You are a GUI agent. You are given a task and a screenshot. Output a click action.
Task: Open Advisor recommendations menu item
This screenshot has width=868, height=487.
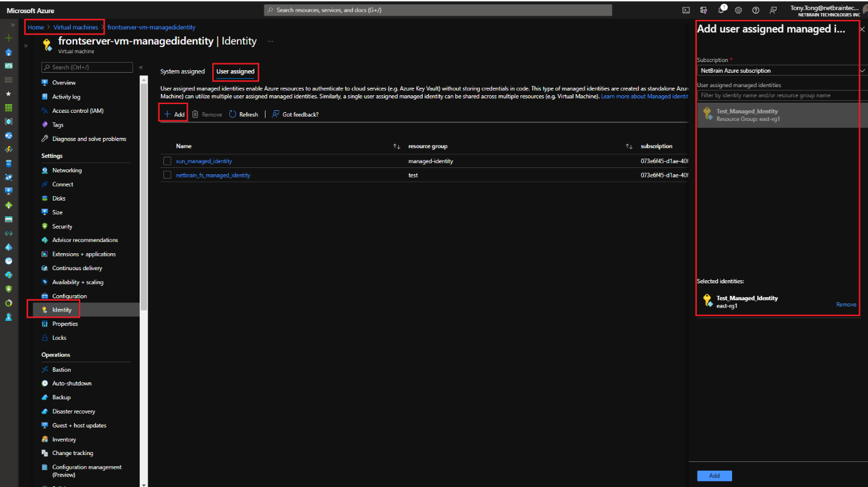pyautogui.click(x=85, y=240)
